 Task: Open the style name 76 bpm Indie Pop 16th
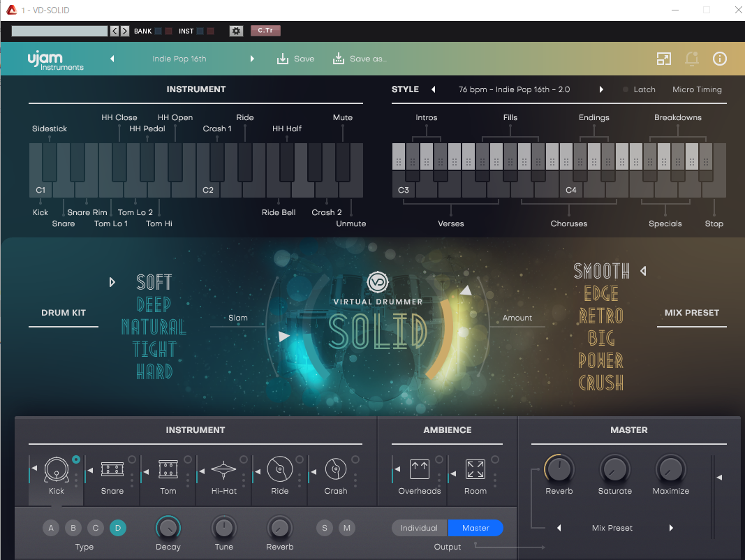[x=514, y=89]
